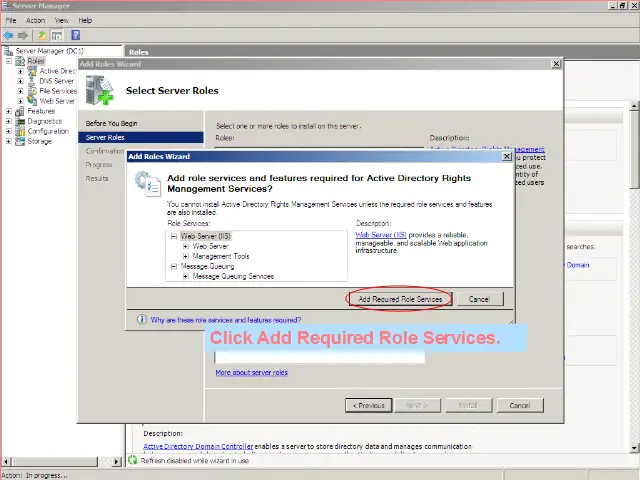This screenshot has width=640, height=480.
Task: Click 'More about server roles' link
Action: [x=251, y=372]
